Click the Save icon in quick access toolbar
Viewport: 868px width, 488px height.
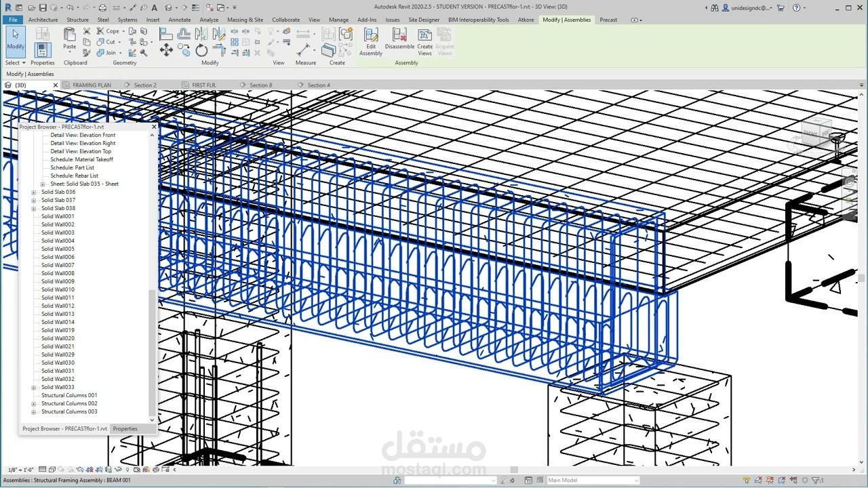coord(43,8)
